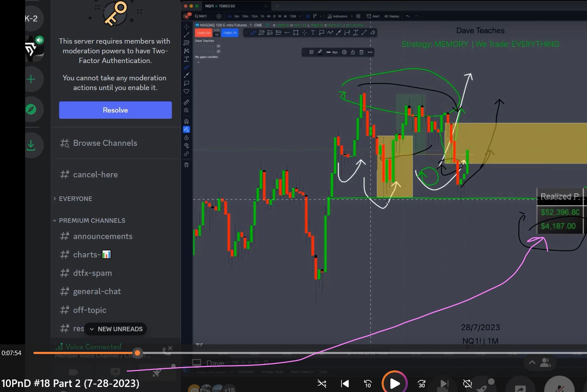Click the red 15863.50 sell button

pyautogui.click(x=204, y=33)
